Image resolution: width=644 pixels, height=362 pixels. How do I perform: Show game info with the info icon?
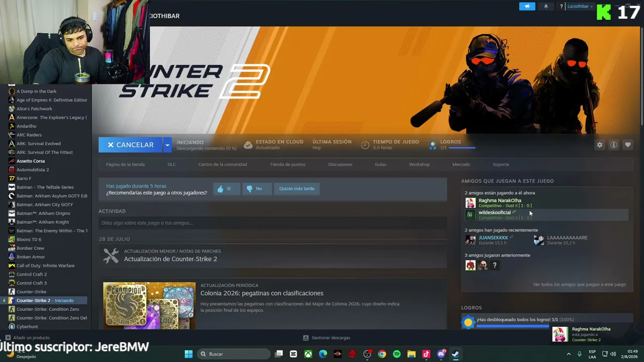(x=613, y=145)
